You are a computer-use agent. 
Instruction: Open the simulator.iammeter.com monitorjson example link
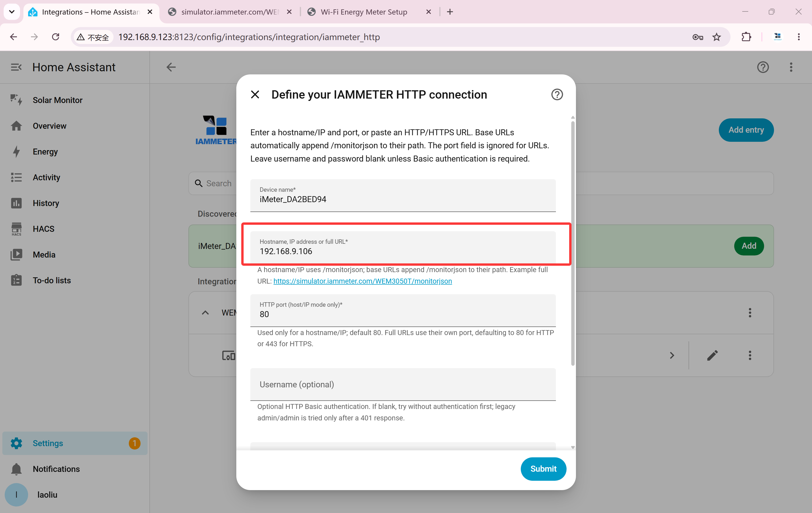pyautogui.click(x=363, y=281)
